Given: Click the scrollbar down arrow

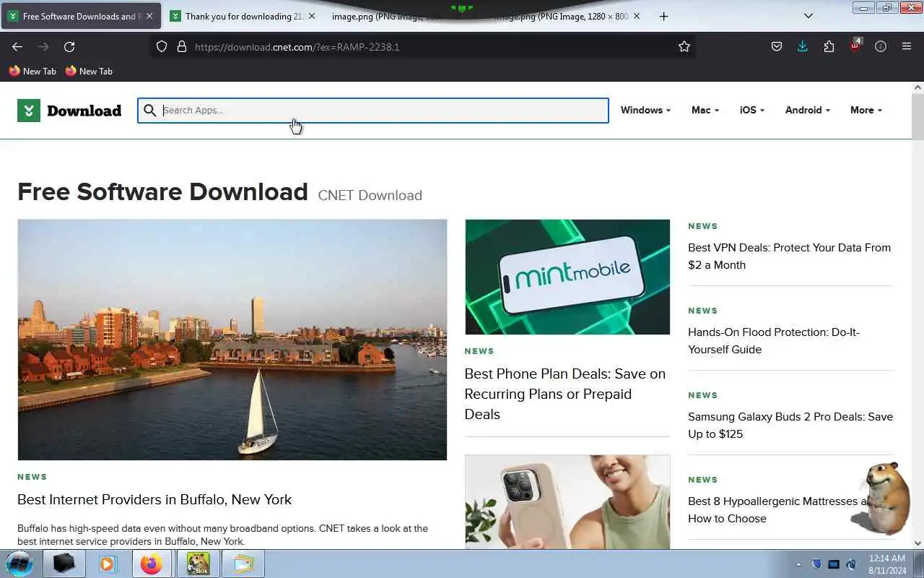Looking at the screenshot, I should (918, 543).
